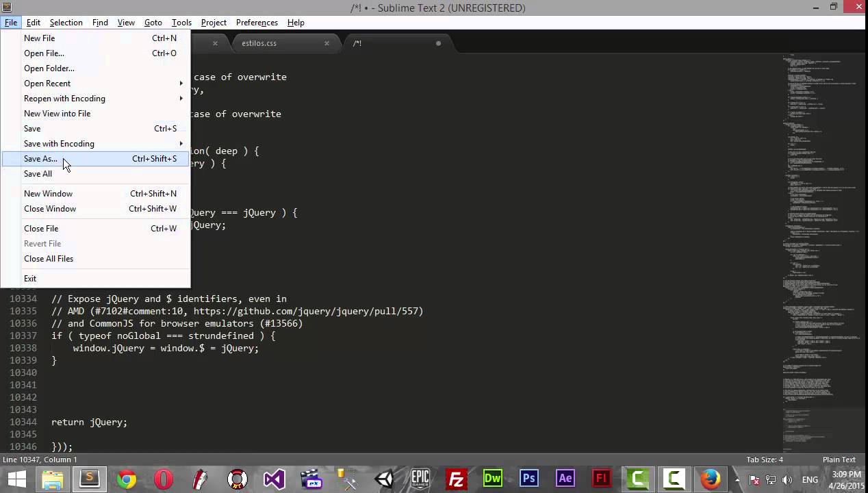Open the pin and tools taskbar icon

(x=347, y=479)
